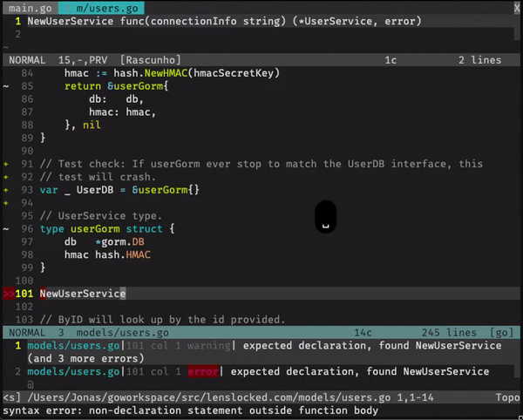Click the 'nil' keyword on line 88
This screenshot has width=523, height=420.
pos(92,125)
